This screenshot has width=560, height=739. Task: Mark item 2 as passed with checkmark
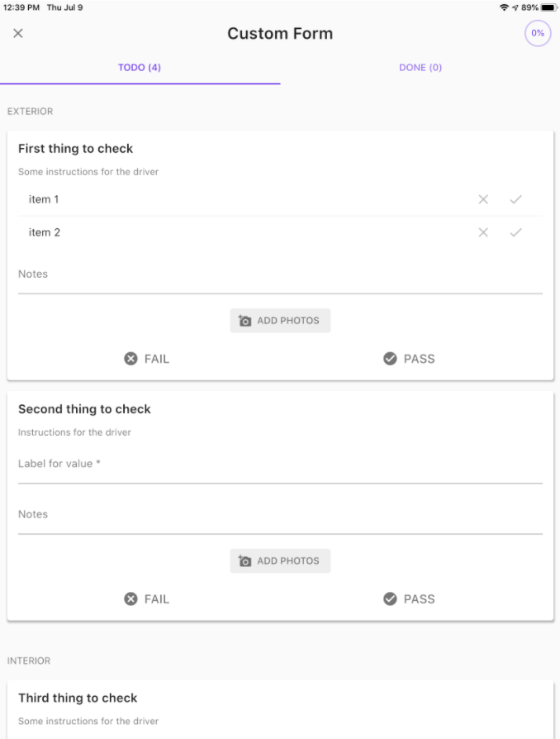pos(516,232)
